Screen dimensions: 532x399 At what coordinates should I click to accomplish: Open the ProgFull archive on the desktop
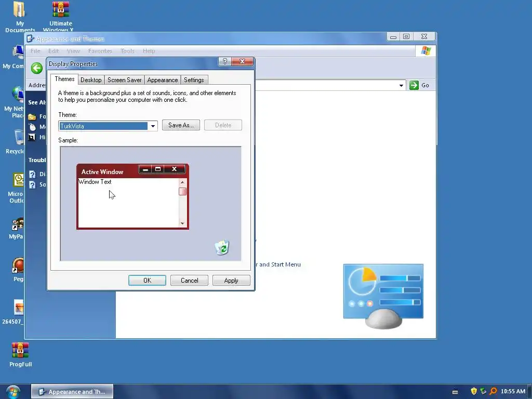pos(20,354)
